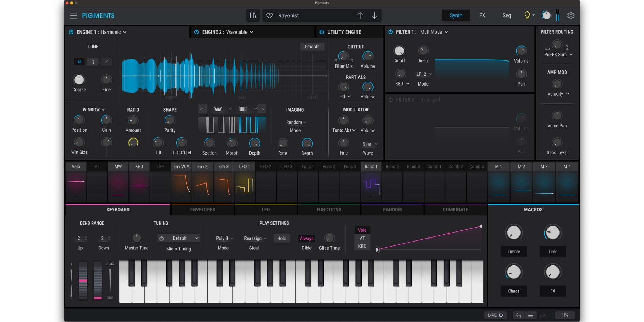Toggle the MPE power switch

tap(501, 315)
